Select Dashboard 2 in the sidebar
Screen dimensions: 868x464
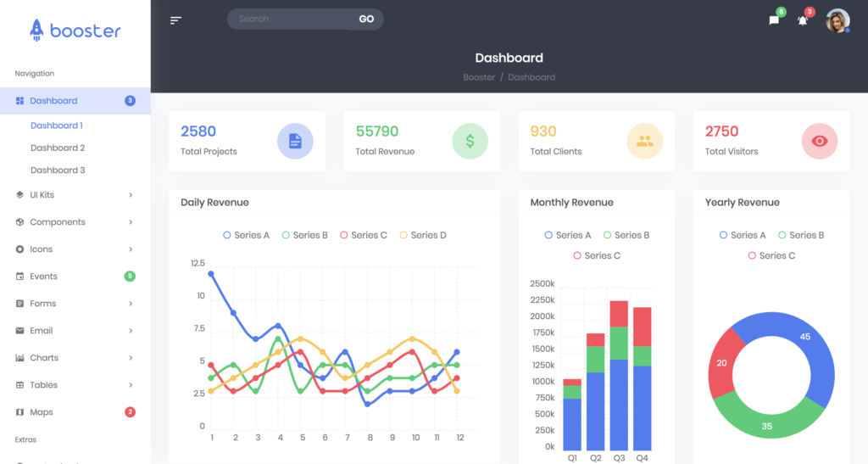(x=58, y=148)
